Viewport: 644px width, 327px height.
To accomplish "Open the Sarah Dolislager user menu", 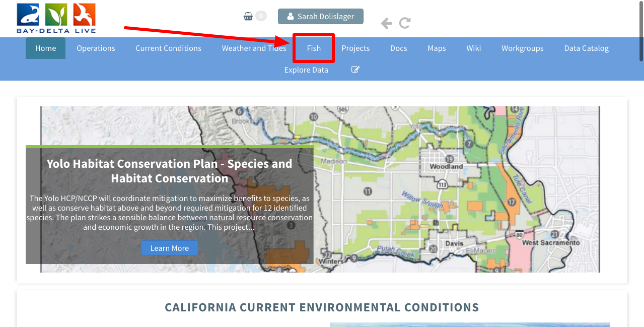I will [320, 16].
